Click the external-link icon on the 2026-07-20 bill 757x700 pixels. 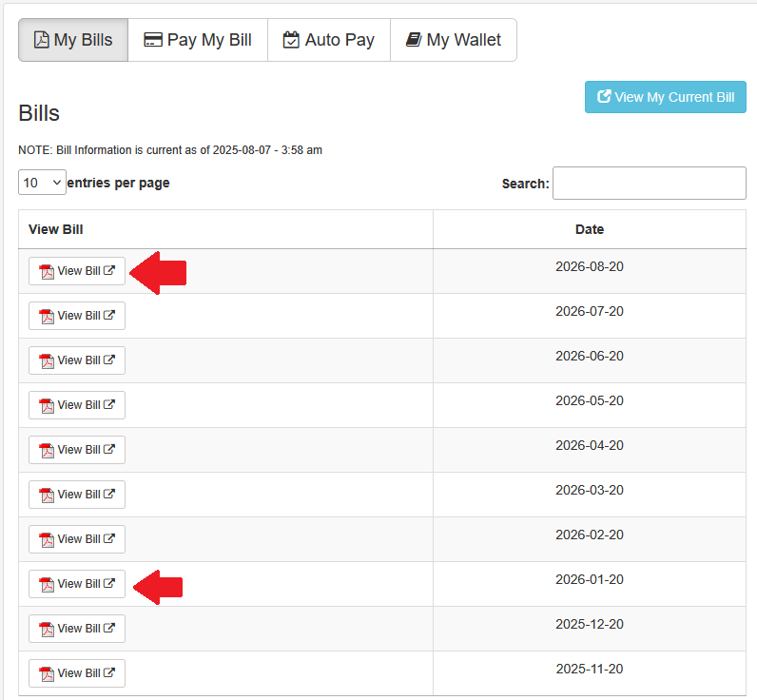pyautogui.click(x=109, y=315)
